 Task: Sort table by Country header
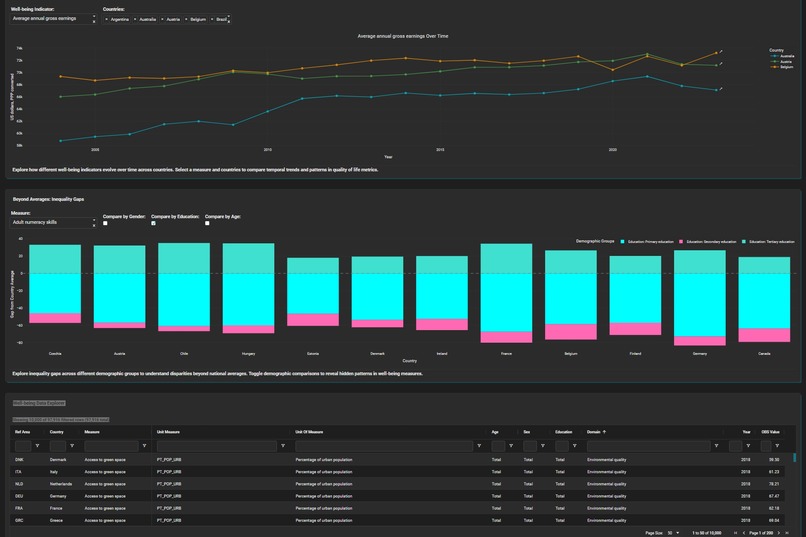pyautogui.click(x=57, y=432)
